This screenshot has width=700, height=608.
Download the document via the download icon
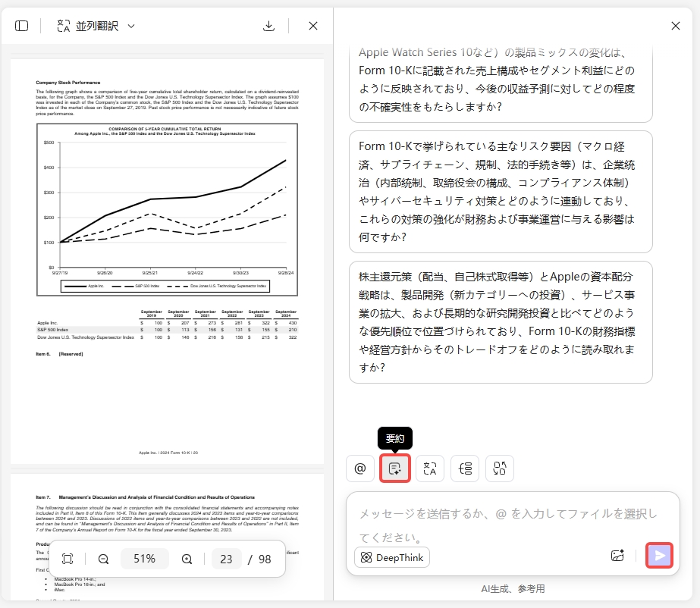(269, 25)
